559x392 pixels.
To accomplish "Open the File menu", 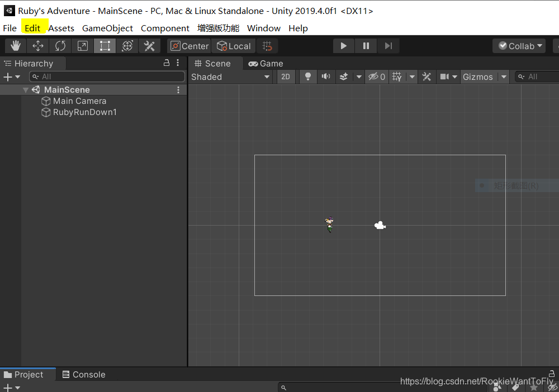I will [10, 28].
